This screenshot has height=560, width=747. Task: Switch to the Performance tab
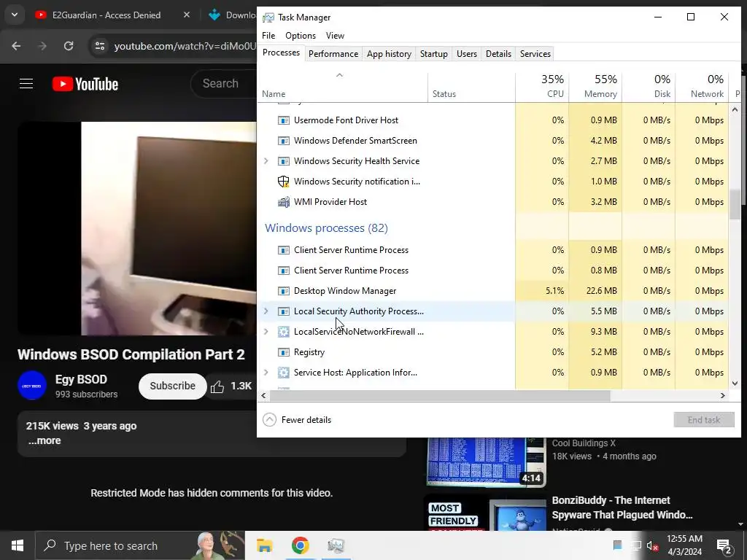pyautogui.click(x=333, y=54)
